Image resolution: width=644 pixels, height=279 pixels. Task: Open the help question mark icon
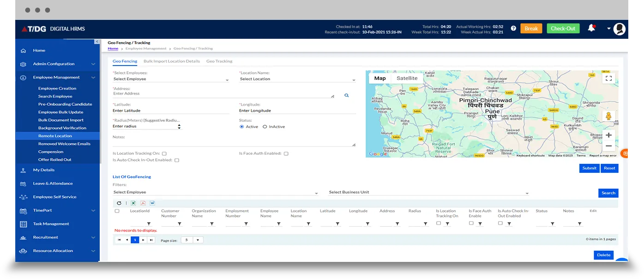coord(513,29)
